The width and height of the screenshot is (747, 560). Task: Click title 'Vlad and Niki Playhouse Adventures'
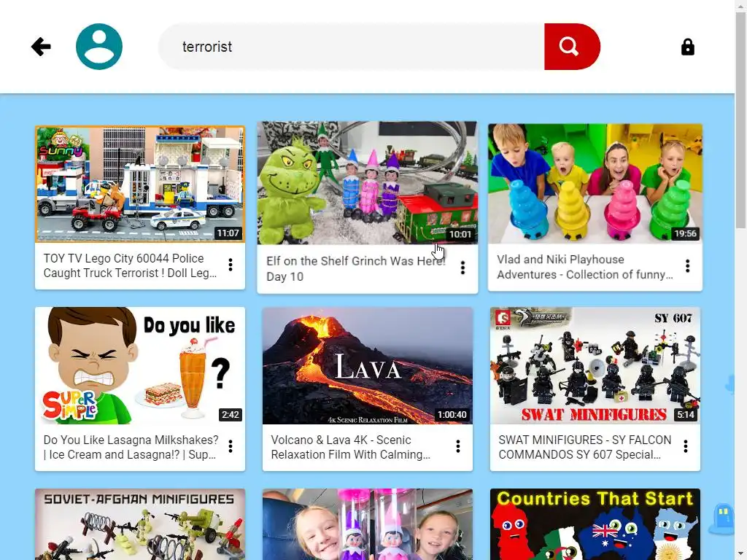click(560, 267)
